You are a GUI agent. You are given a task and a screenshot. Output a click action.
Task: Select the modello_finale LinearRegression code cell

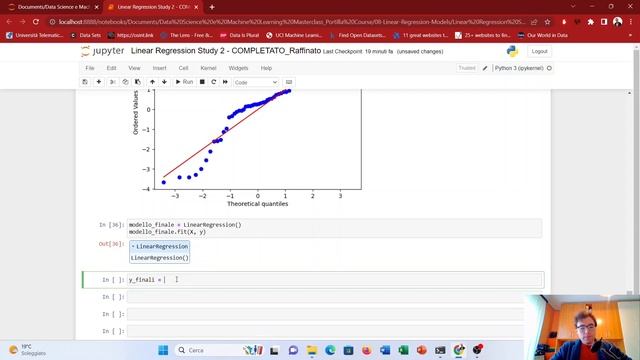(335, 228)
